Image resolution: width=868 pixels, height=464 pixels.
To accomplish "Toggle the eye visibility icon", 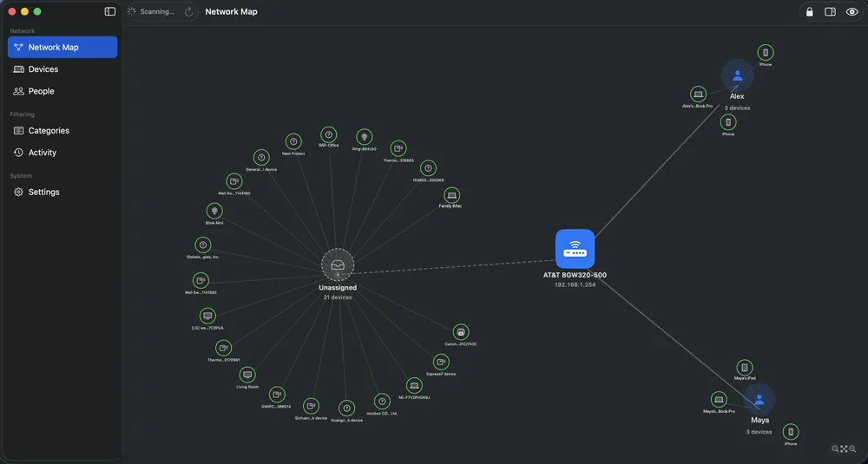I will pyautogui.click(x=852, y=11).
